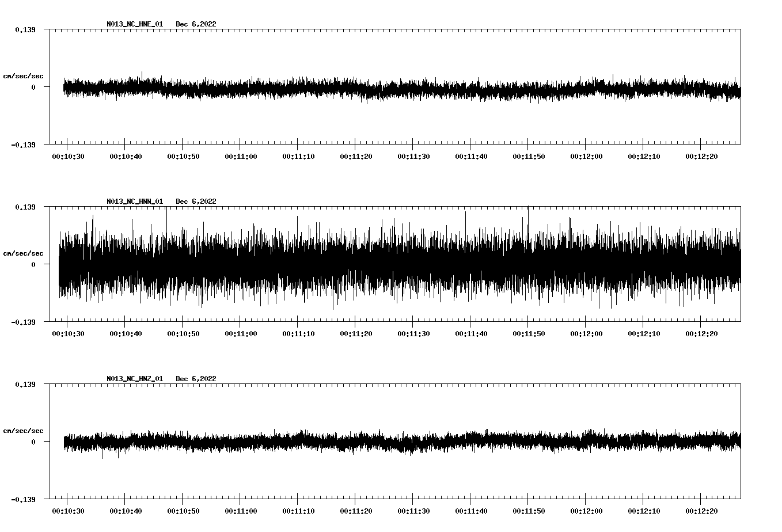The height and width of the screenshot is (532, 782).
Task: Click the 00:11:50 time label under HNE plot
Action: 529,156
